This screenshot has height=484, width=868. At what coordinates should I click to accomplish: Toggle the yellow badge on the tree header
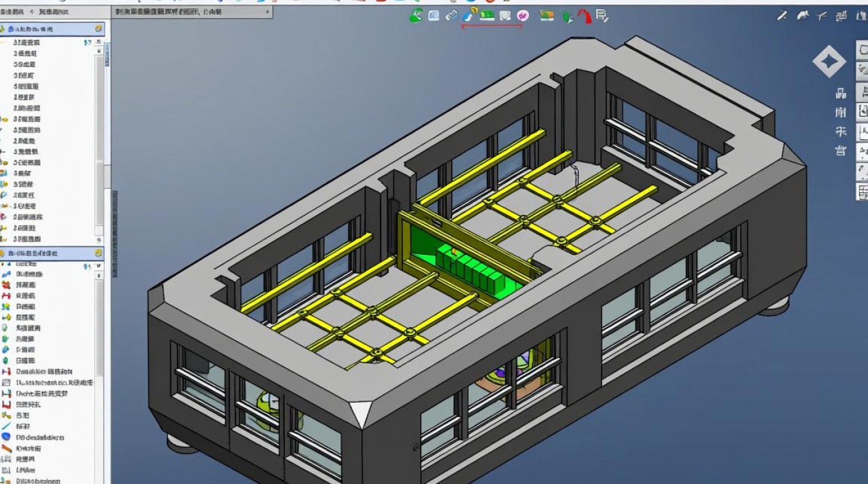coord(98,29)
